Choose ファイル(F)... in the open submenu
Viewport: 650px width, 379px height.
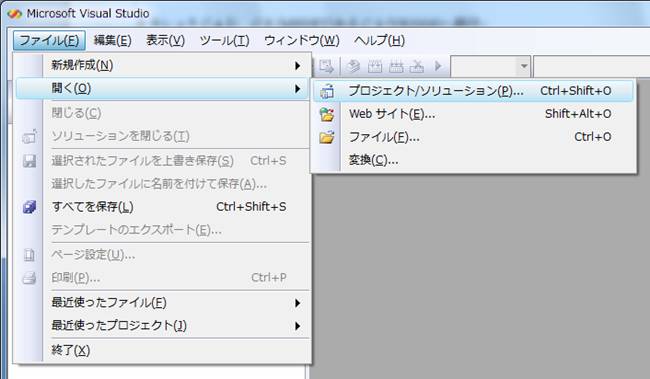click(473, 137)
